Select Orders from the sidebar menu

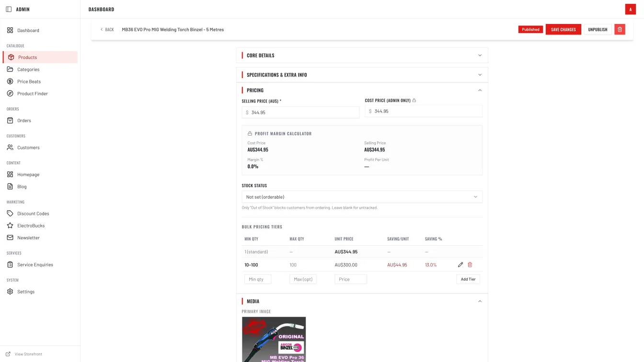pyautogui.click(x=25, y=120)
